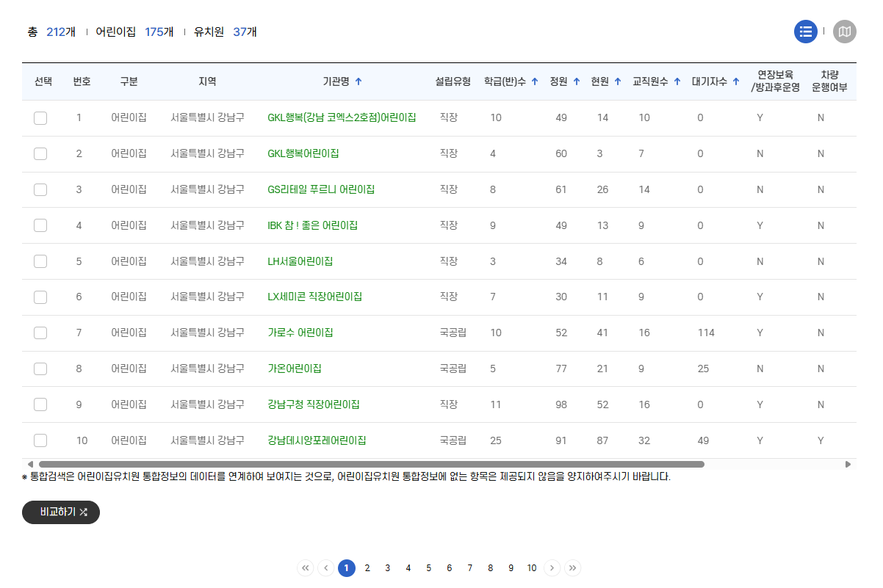The height and width of the screenshot is (588, 883).
Task: Go to page 9
Action: (511, 567)
